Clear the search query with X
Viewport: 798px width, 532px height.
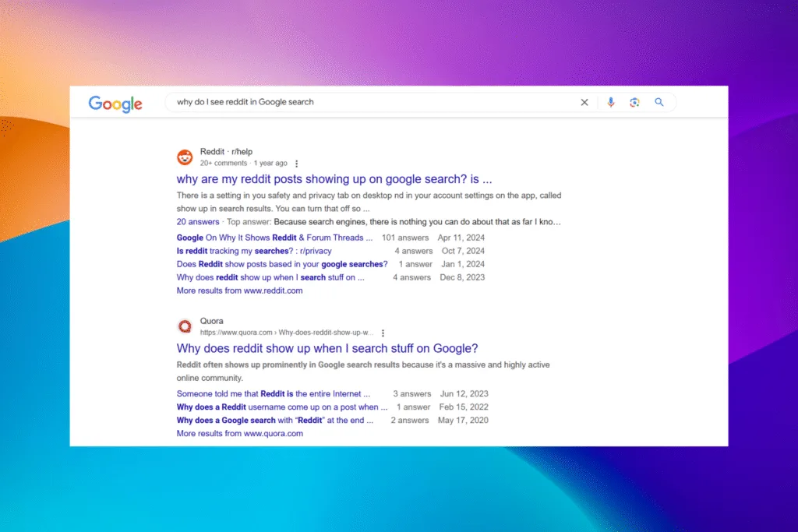[584, 102]
